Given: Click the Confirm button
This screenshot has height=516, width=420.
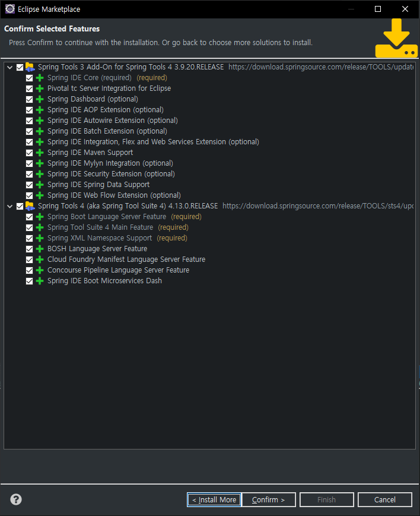Looking at the screenshot, I should (x=269, y=499).
